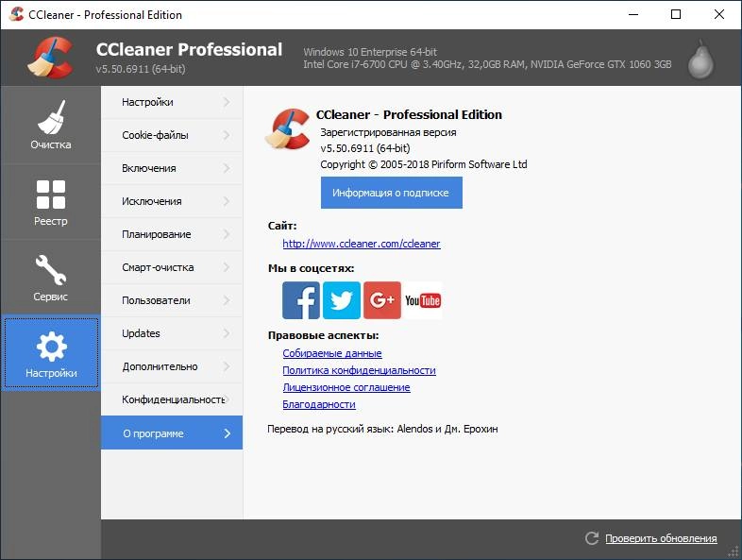This screenshot has height=560, width=742.
Task: Click the Перевод на русский язык line
Action: click(x=382, y=429)
